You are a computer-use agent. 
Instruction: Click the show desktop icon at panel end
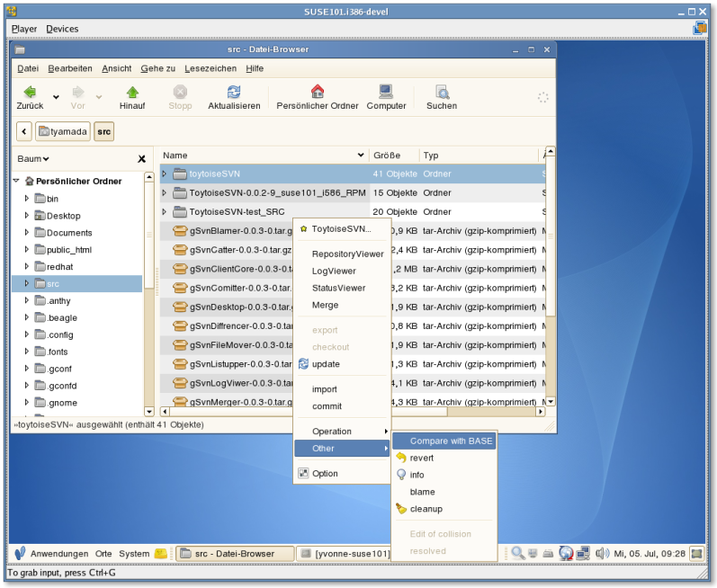coord(697,553)
